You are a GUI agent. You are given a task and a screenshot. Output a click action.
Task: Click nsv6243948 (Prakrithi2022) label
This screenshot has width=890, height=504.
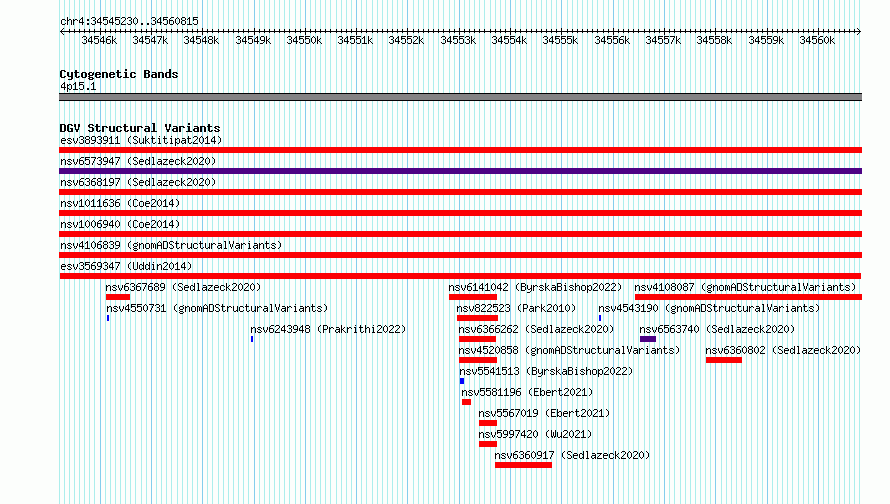(328, 329)
